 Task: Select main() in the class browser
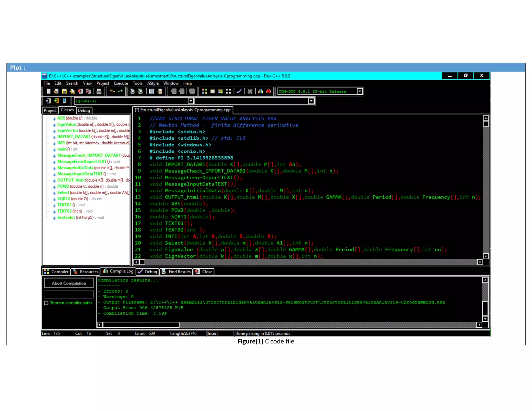[62, 149]
